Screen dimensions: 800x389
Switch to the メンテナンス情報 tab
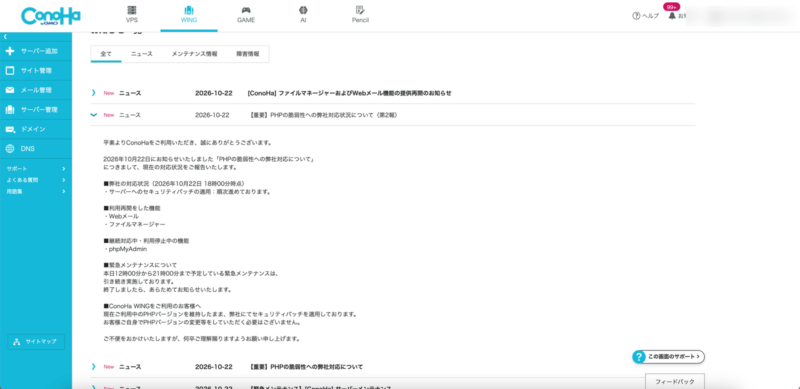(x=194, y=54)
